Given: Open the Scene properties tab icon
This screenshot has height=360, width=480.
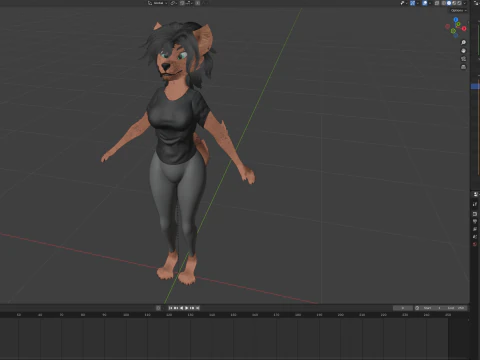Looking at the screenshot, I should 475,236.
